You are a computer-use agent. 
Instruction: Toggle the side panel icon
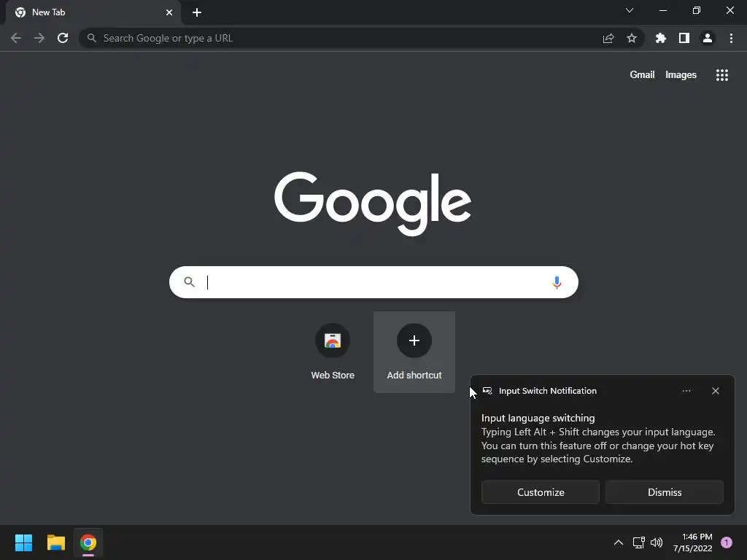pos(684,38)
